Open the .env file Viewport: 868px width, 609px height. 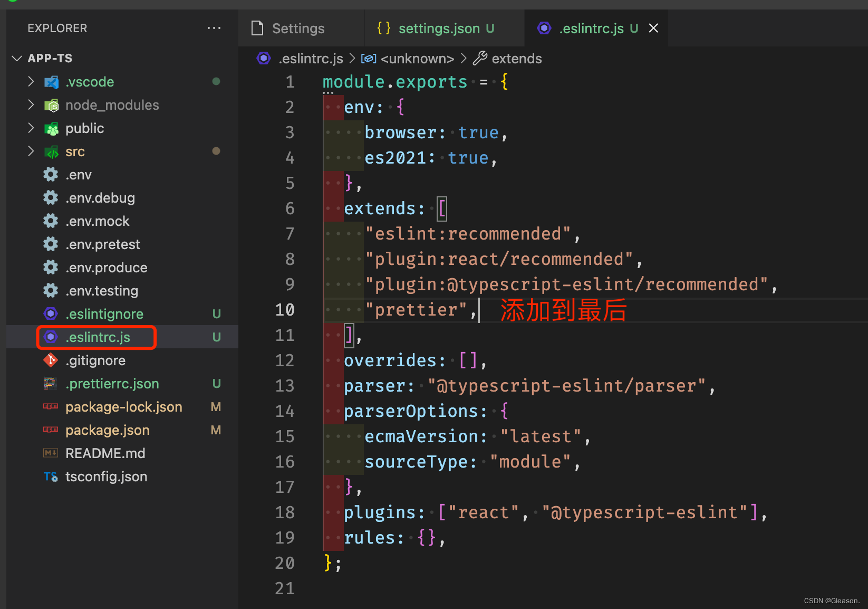(122, 175)
